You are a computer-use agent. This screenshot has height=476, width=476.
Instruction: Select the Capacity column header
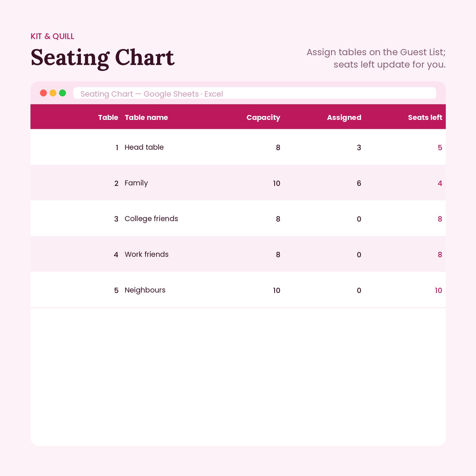point(263,117)
